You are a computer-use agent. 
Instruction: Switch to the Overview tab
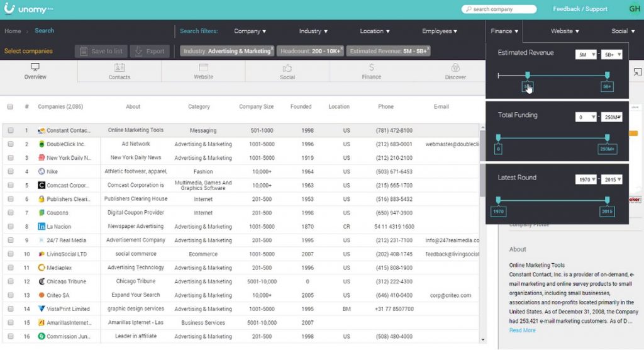(35, 72)
